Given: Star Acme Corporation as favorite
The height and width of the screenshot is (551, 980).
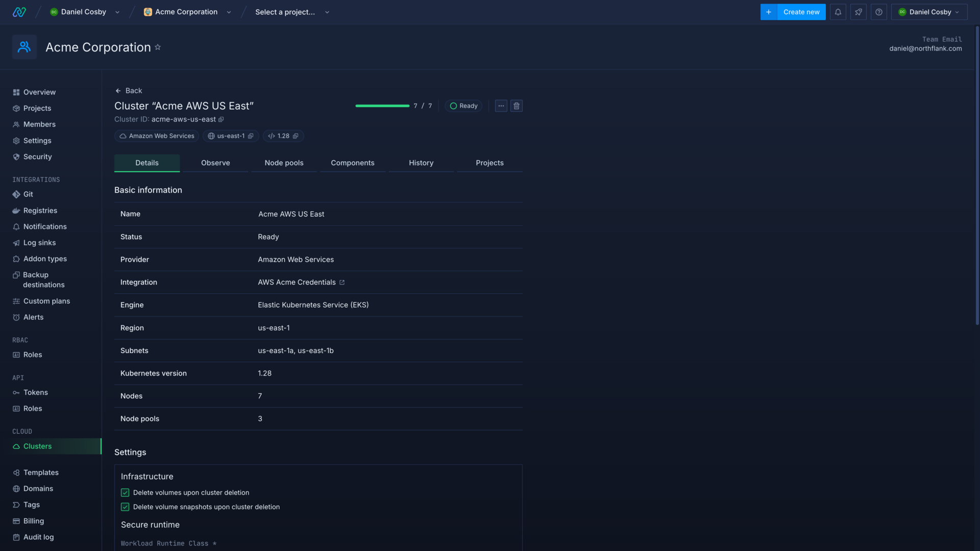Looking at the screenshot, I should (x=158, y=47).
